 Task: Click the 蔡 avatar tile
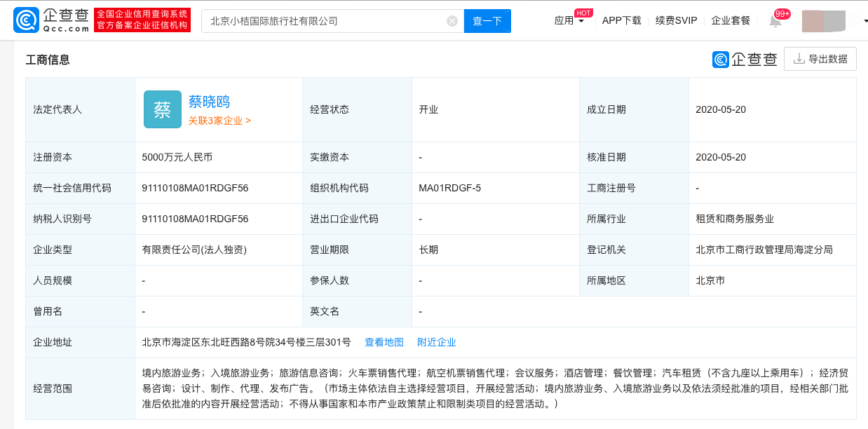163,109
